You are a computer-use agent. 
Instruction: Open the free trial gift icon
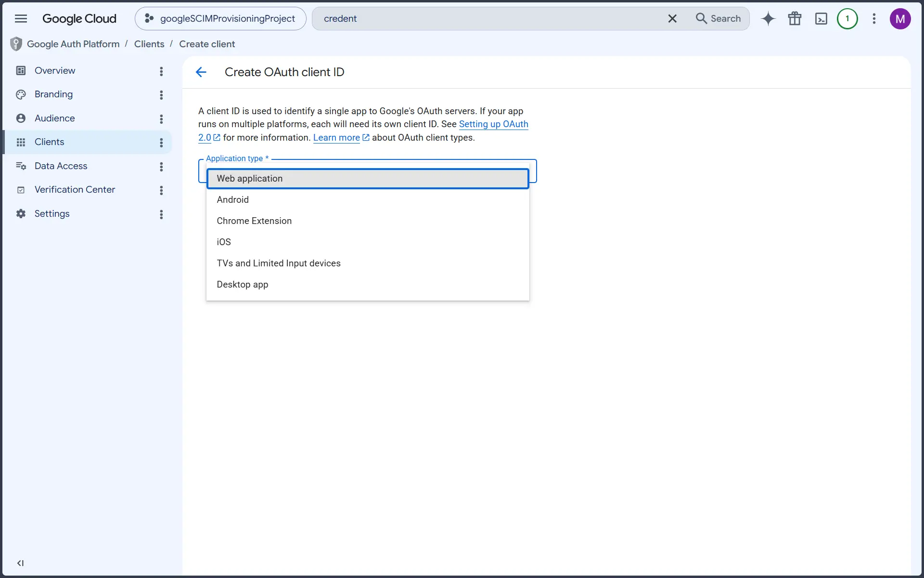pyautogui.click(x=795, y=19)
